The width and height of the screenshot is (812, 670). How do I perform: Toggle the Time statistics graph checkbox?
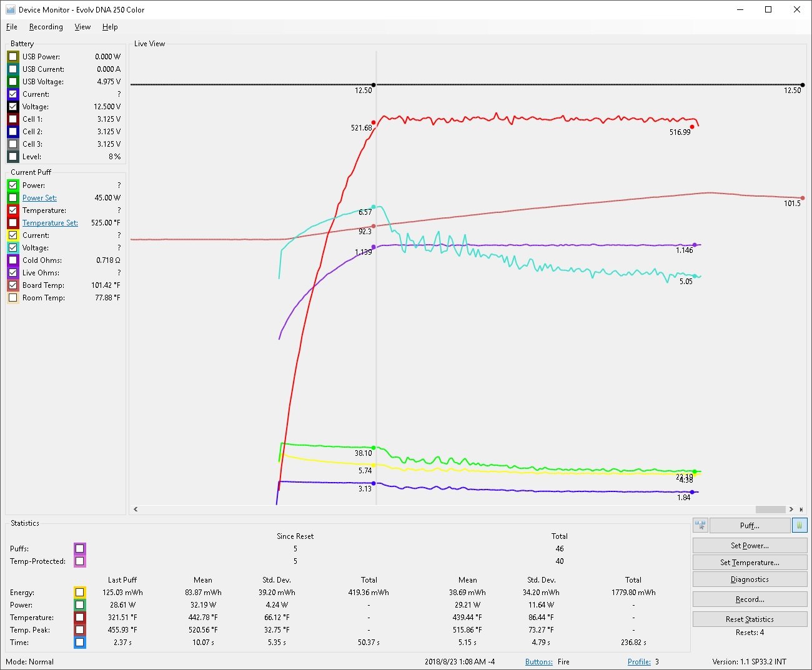(79, 643)
